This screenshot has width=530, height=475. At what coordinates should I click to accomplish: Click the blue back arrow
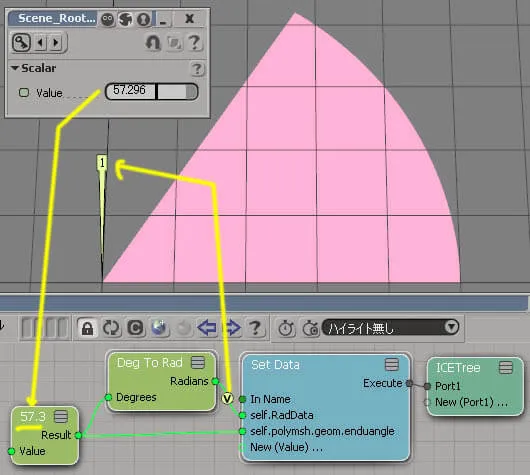pyautogui.click(x=207, y=328)
